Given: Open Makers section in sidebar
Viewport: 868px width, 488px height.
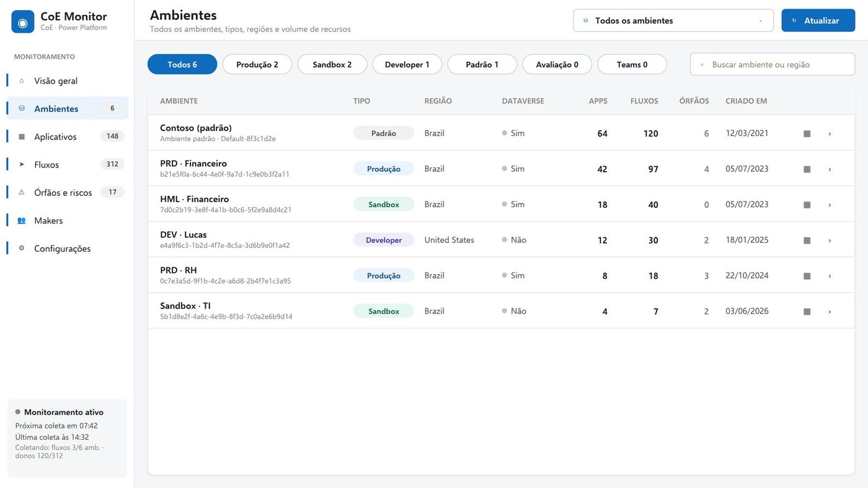Looking at the screenshot, I should [x=67, y=220].
